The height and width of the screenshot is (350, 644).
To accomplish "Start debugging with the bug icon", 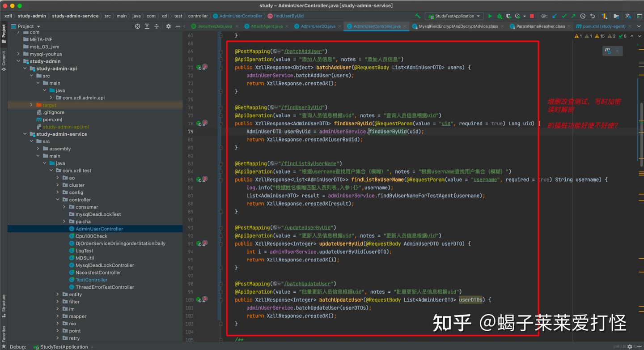I will tap(500, 16).
